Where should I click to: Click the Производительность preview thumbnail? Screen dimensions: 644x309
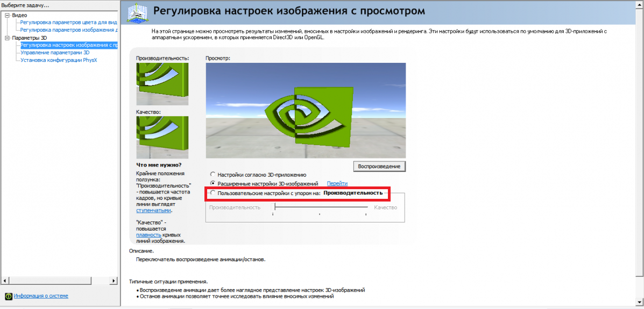coord(162,84)
